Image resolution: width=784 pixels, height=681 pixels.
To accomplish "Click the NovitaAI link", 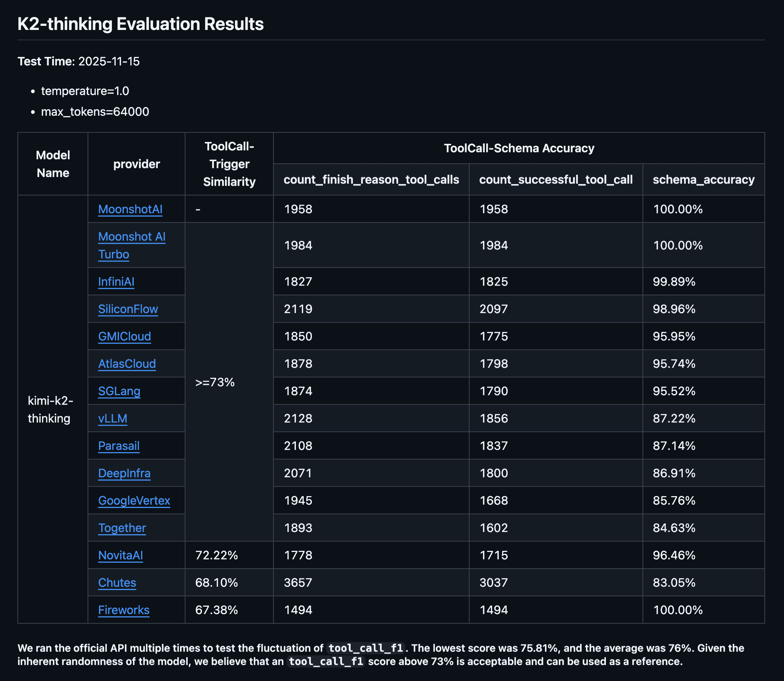I will pos(120,555).
